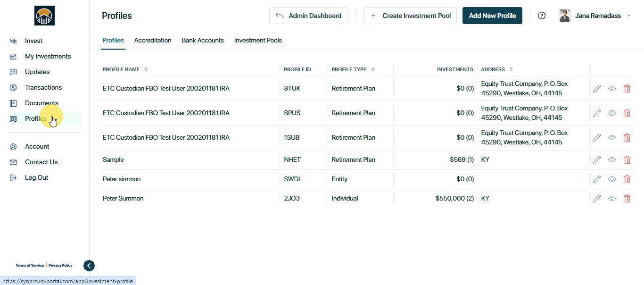Open the Privacy Policy link
This screenshot has height=285, width=644.
tap(60, 266)
